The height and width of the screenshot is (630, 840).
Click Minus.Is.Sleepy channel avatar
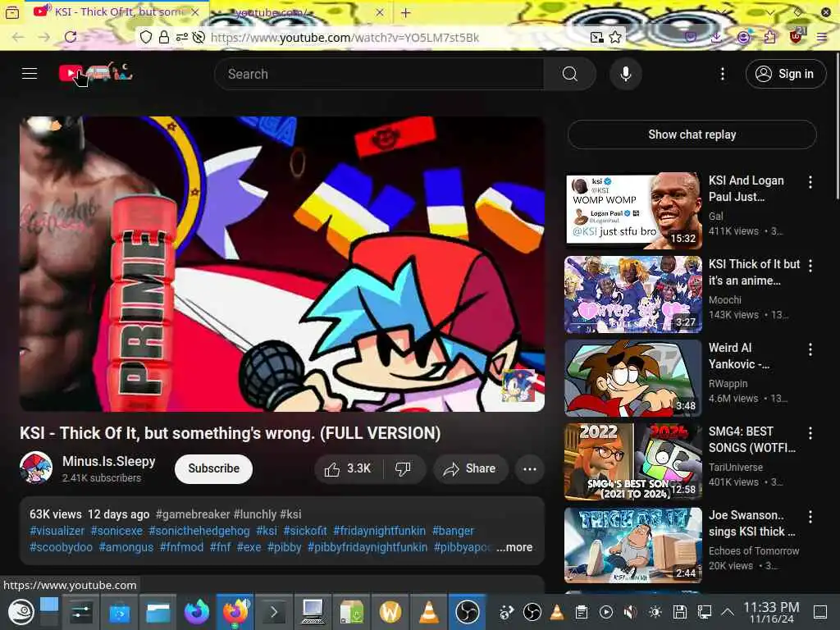click(36, 468)
